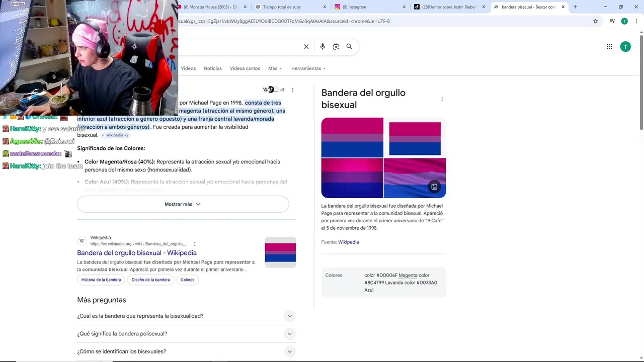Open the Más filters dropdown
Image resolution: width=644 pixels, height=362 pixels.
275,68
